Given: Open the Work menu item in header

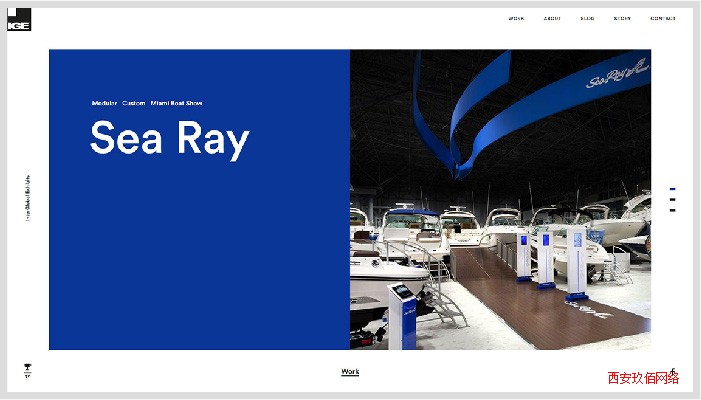Looking at the screenshot, I should (x=516, y=18).
